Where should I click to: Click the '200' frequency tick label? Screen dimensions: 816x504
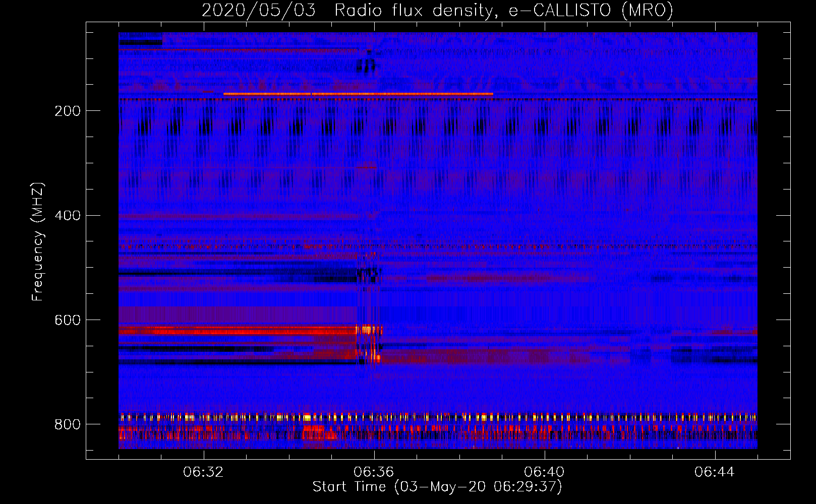click(68, 111)
